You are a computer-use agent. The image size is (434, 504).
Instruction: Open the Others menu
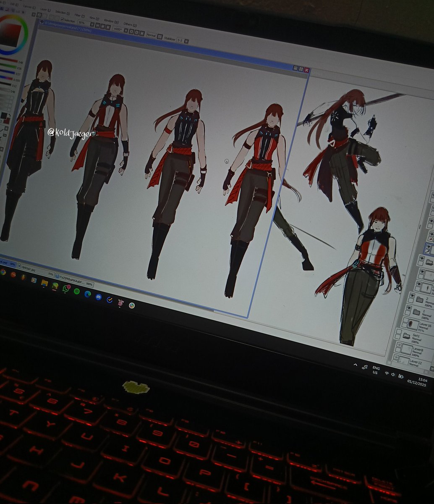point(130,24)
